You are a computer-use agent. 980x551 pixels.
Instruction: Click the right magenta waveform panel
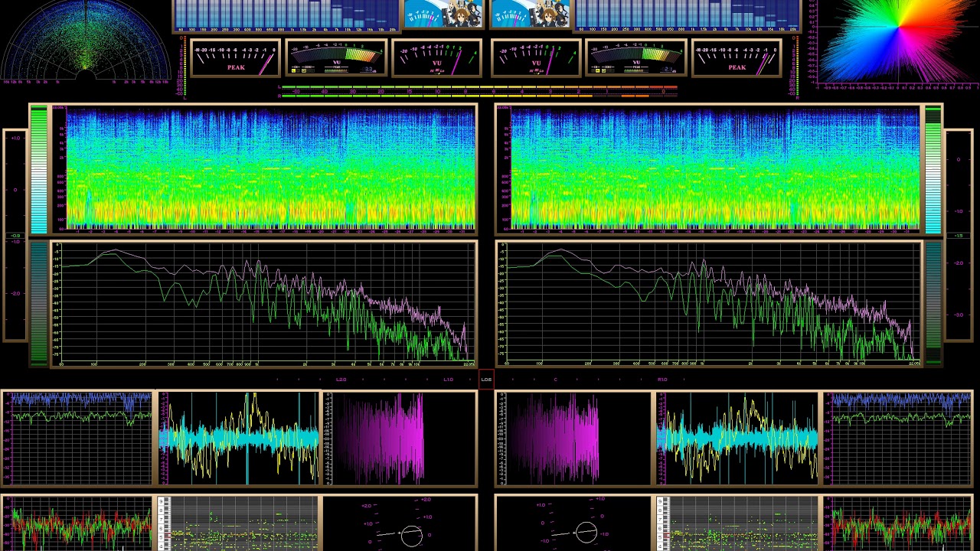573,439
